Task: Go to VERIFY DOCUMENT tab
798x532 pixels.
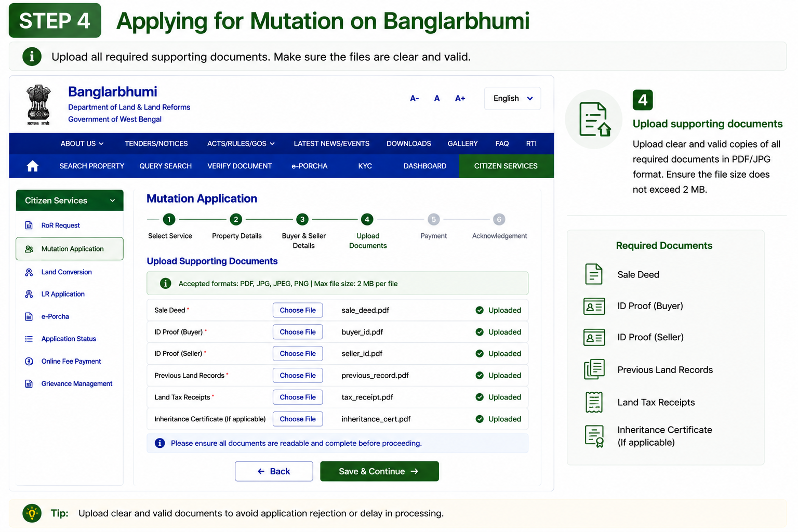Action: [240, 166]
